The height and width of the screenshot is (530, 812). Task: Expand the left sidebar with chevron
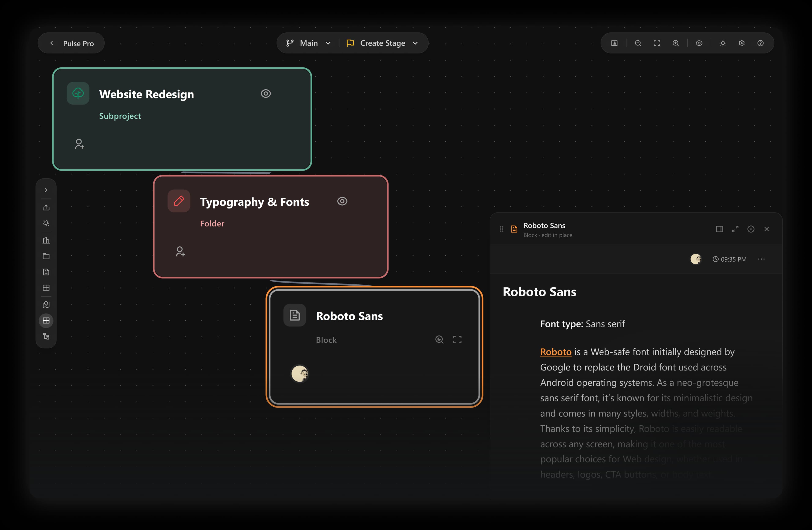pos(46,190)
